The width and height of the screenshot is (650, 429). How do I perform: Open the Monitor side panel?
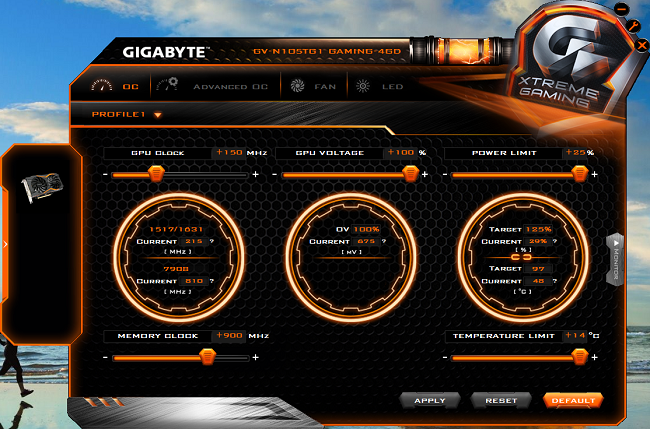click(615, 259)
